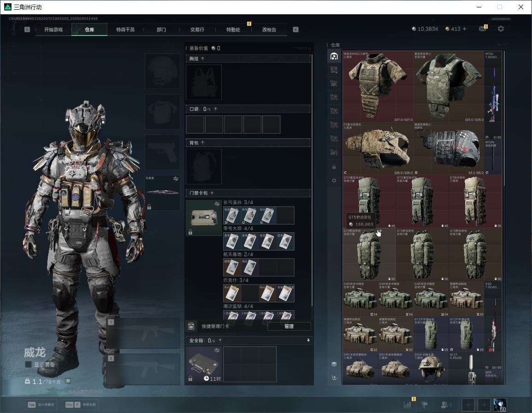This screenshot has width=532, height=413.
Task: Select the KC17 weapon item in warehouse
Action: pos(466,369)
